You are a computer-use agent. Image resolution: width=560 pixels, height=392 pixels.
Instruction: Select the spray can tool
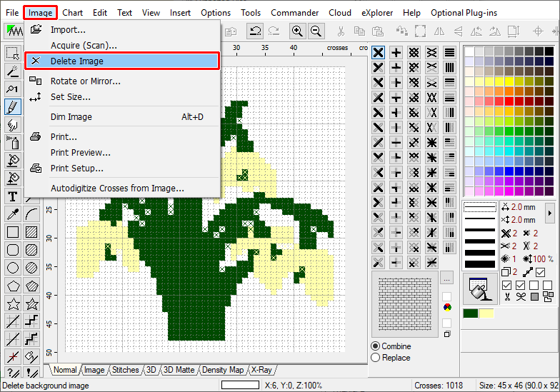[x=13, y=143]
